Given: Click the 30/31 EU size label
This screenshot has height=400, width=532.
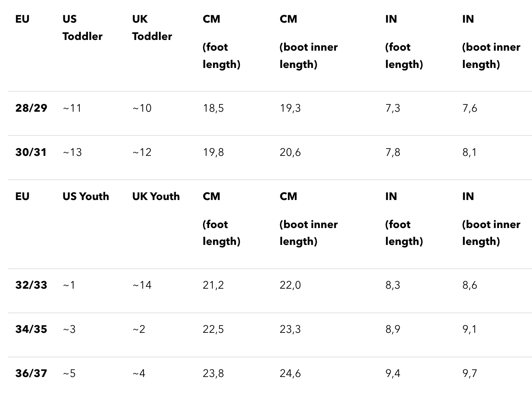Looking at the screenshot, I should [31, 152].
